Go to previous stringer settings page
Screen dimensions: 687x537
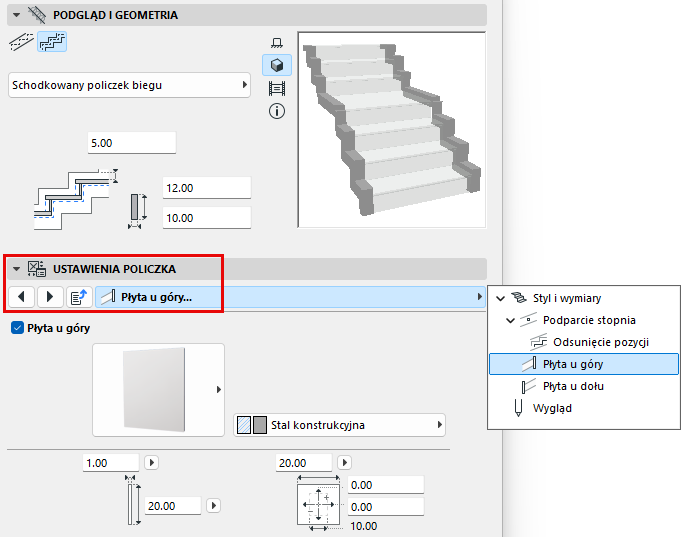[21, 297]
